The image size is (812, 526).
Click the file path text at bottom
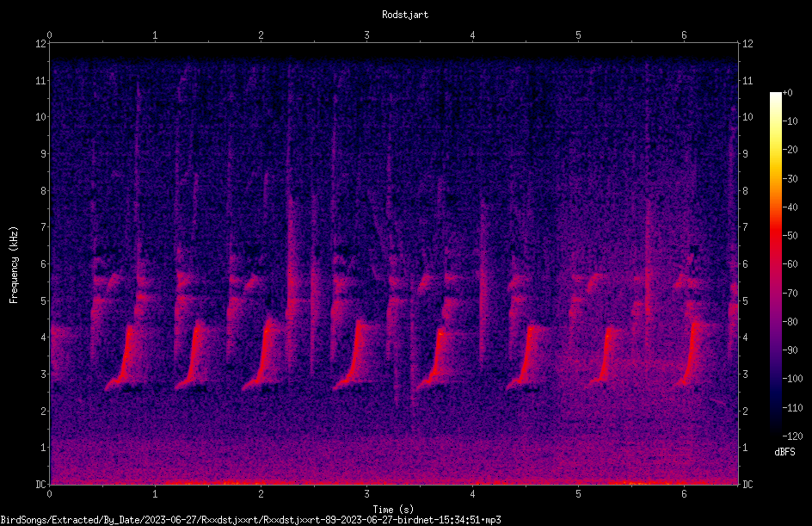pyautogui.click(x=250, y=520)
